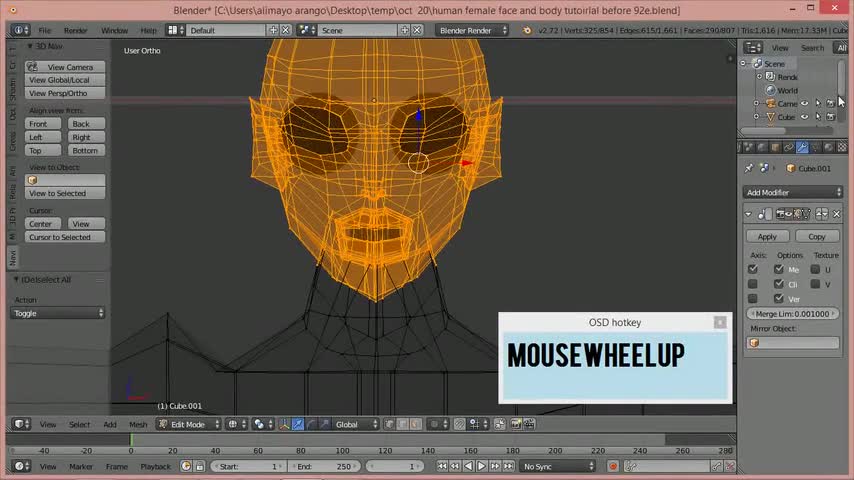
Task: Open the Mesh menu in viewport header
Action: point(138,424)
